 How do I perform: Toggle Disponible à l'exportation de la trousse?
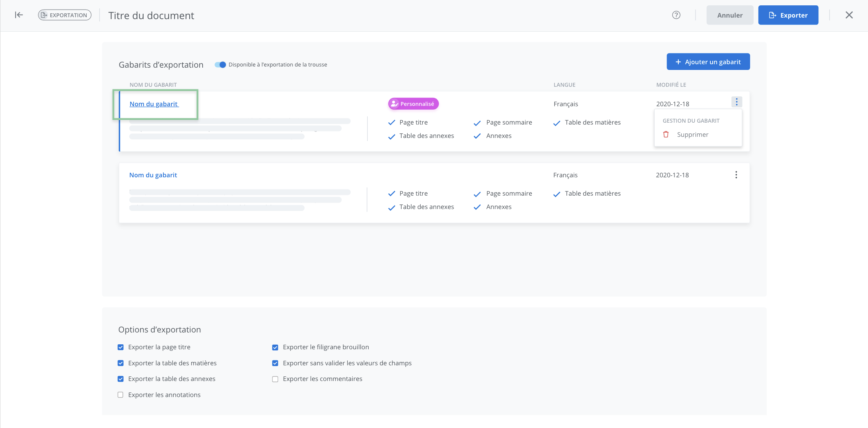[x=220, y=65]
